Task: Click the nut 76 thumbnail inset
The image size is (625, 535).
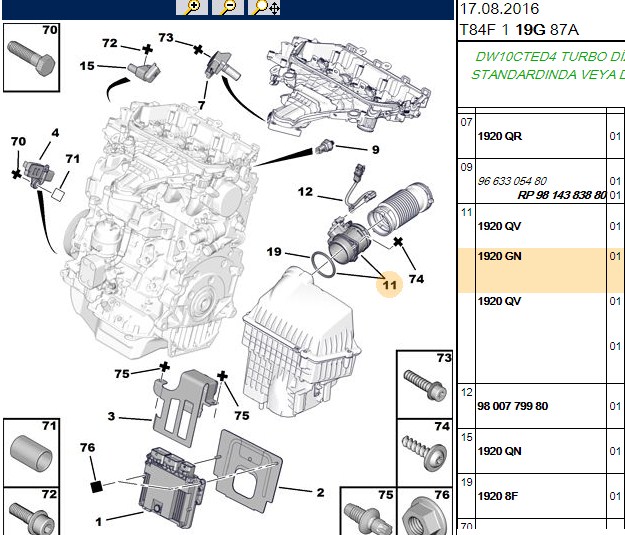Action: pos(425,511)
